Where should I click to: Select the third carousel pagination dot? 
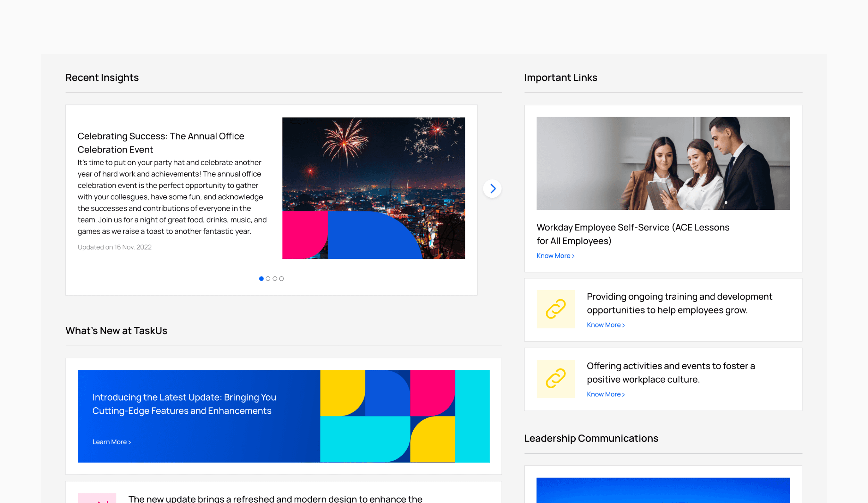point(275,278)
